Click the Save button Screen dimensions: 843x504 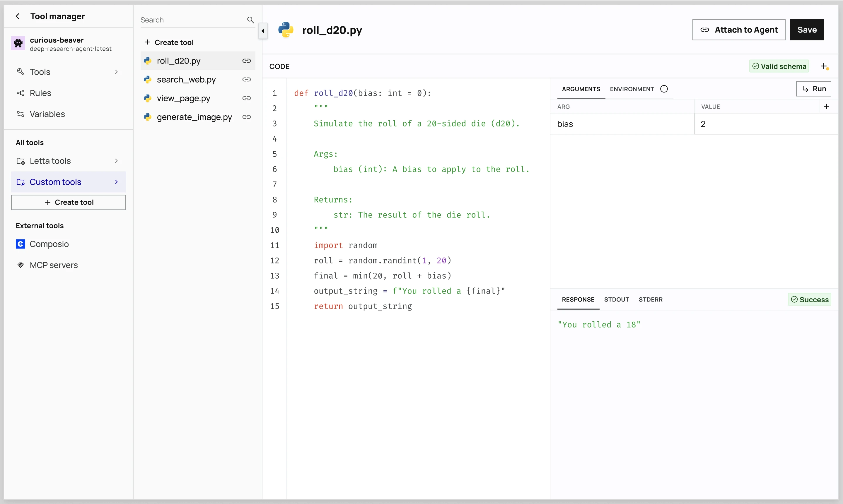pos(807,30)
